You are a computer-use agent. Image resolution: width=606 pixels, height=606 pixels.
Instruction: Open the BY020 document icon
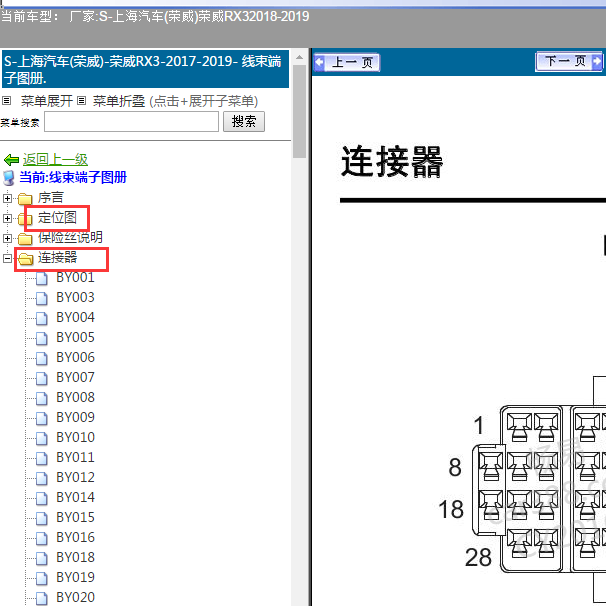[42, 598]
